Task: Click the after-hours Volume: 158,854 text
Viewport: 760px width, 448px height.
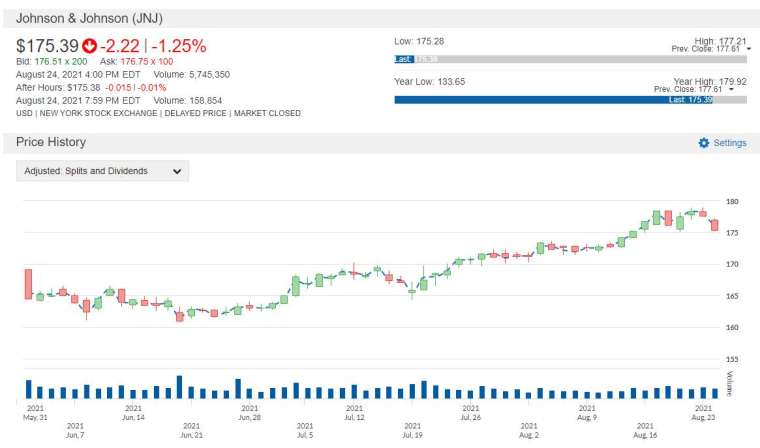Action: [x=188, y=101]
